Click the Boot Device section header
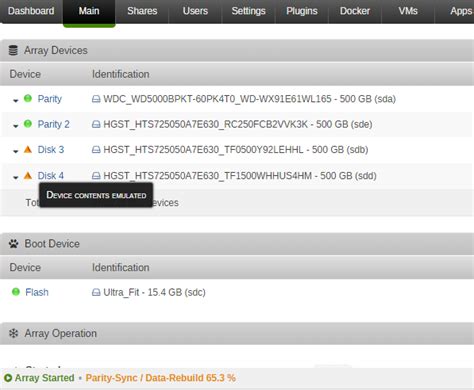The image size is (474, 390). click(x=237, y=244)
